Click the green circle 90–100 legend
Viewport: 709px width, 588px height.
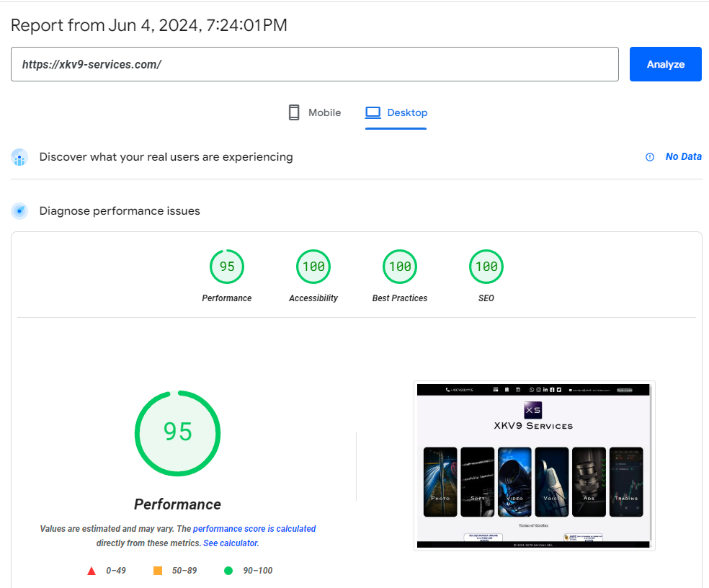pos(228,571)
